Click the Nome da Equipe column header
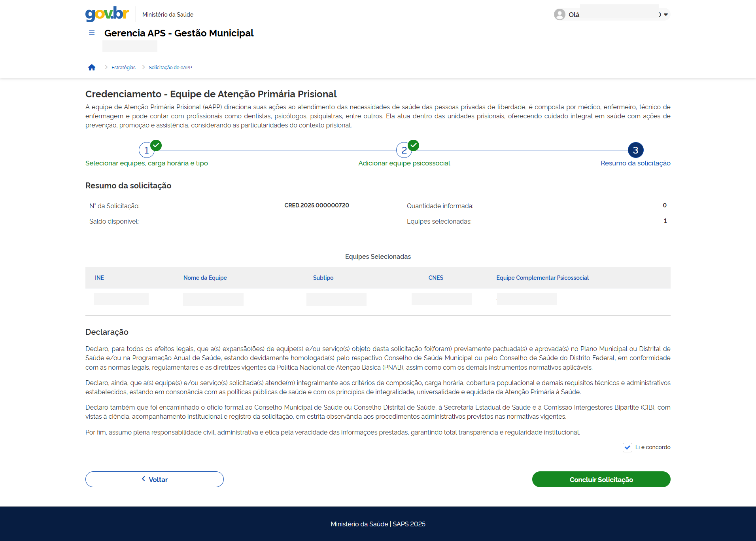Viewport: 756px width, 541px height. (x=205, y=278)
